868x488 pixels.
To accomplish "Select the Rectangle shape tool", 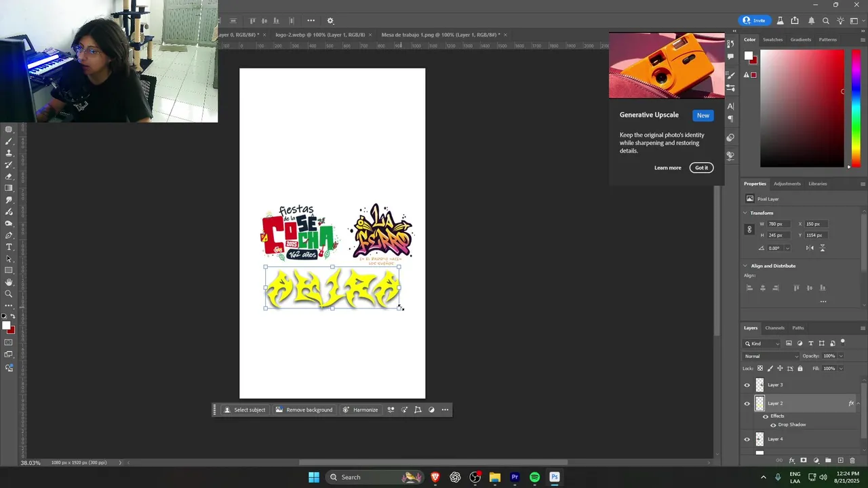I will [9, 270].
